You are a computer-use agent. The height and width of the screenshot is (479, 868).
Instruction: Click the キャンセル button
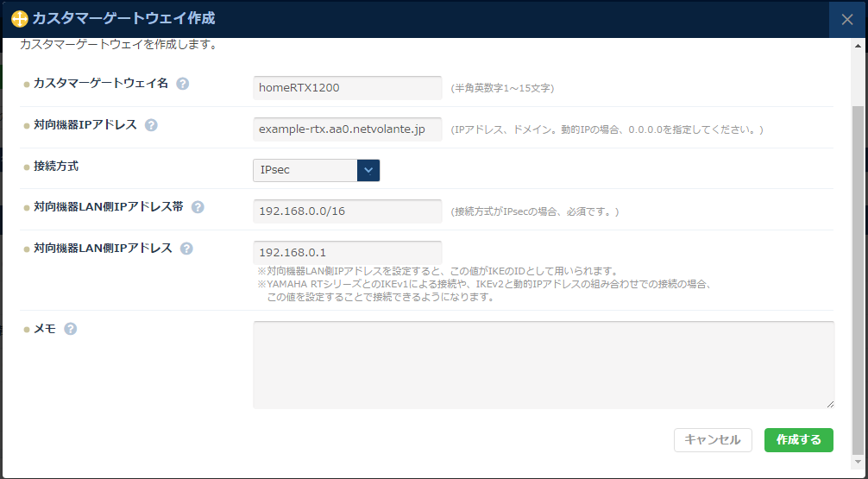pos(713,440)
